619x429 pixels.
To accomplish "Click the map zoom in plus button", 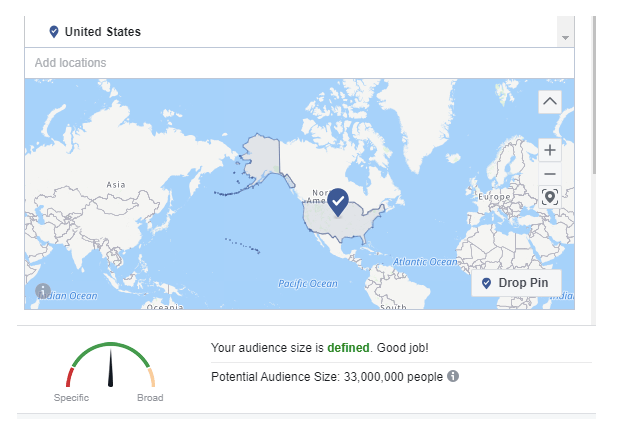I will coord(550,150).
